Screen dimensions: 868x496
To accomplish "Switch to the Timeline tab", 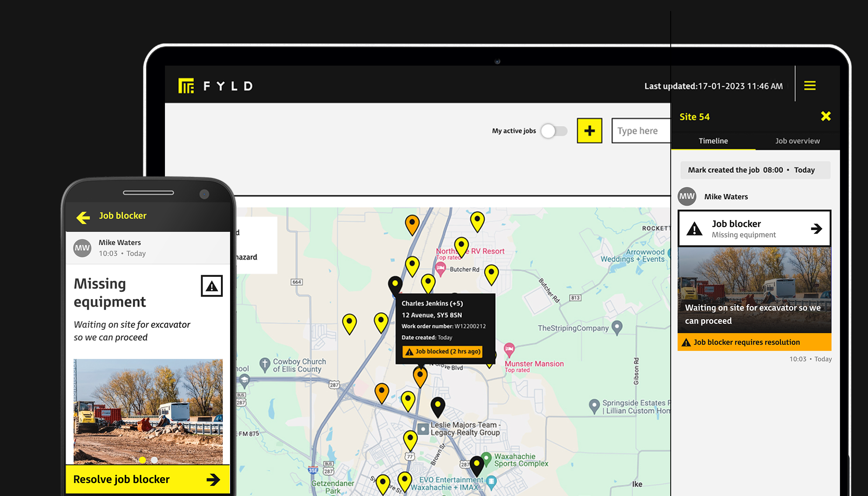I will click(x=715, y=141).
